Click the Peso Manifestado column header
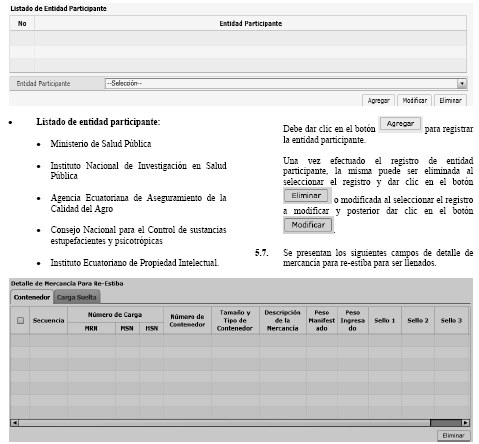The height and width of the screenshot is (444, 479). click(322, 321)
